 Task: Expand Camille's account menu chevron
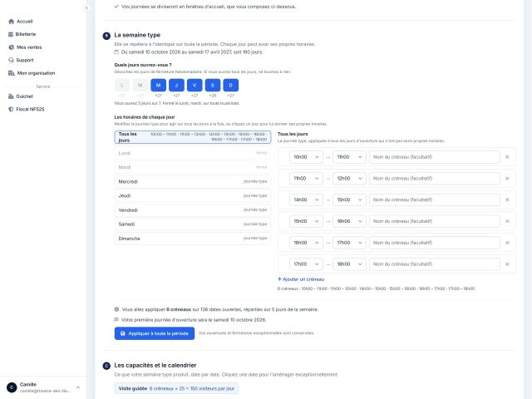pos(78,387)
